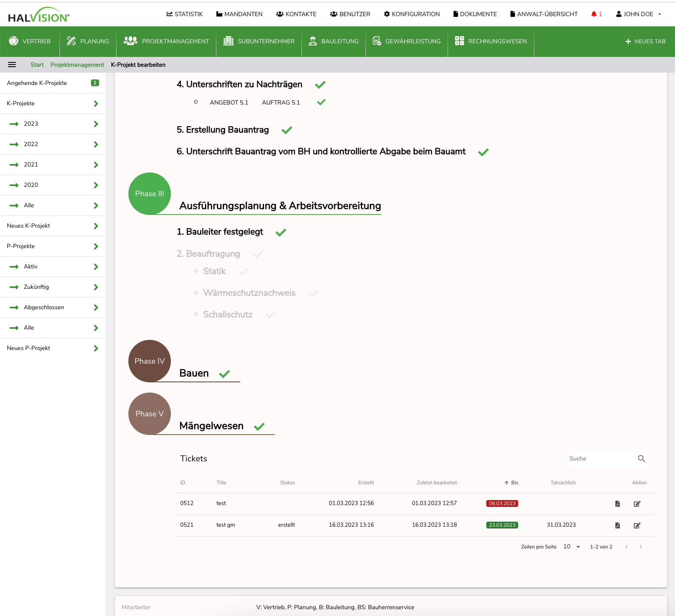This screenshot has height=616, width=675.
Task: Expand the 2023 sidebar chevron
Action: (x=96, y=124)
